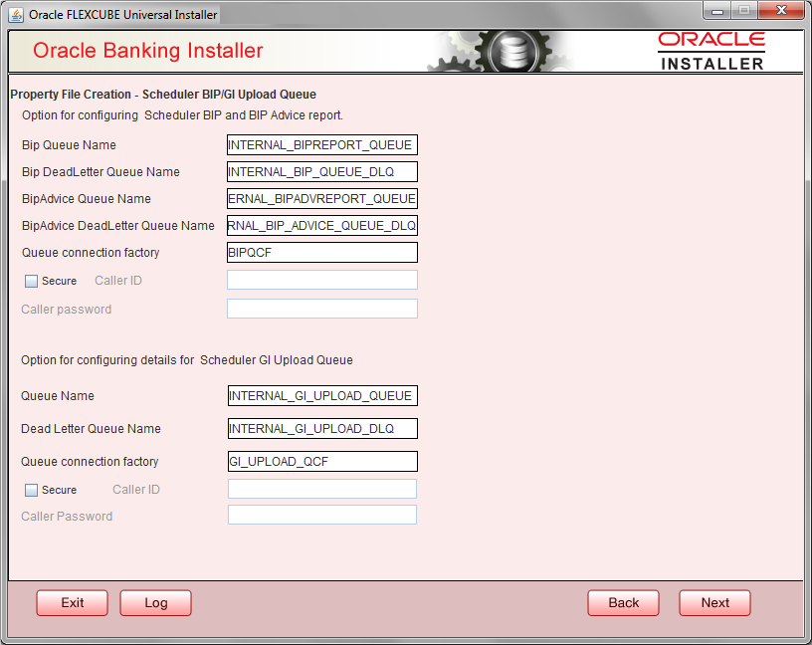This screenshot has width=812, height=645.
Task: Edit the INTERNAL_GI_UPLOAD_DLQ field
Action: (322, 429)
